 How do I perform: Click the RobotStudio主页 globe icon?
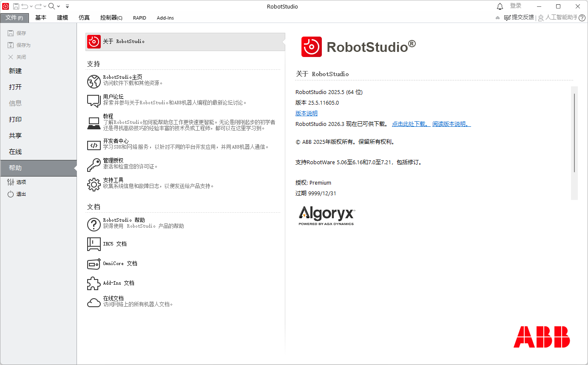click(94, 81)
